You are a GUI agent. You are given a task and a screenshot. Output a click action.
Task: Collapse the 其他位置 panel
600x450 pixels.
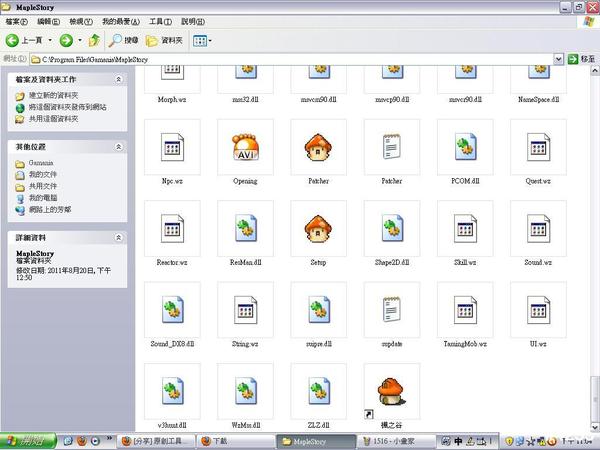(120, 146)
